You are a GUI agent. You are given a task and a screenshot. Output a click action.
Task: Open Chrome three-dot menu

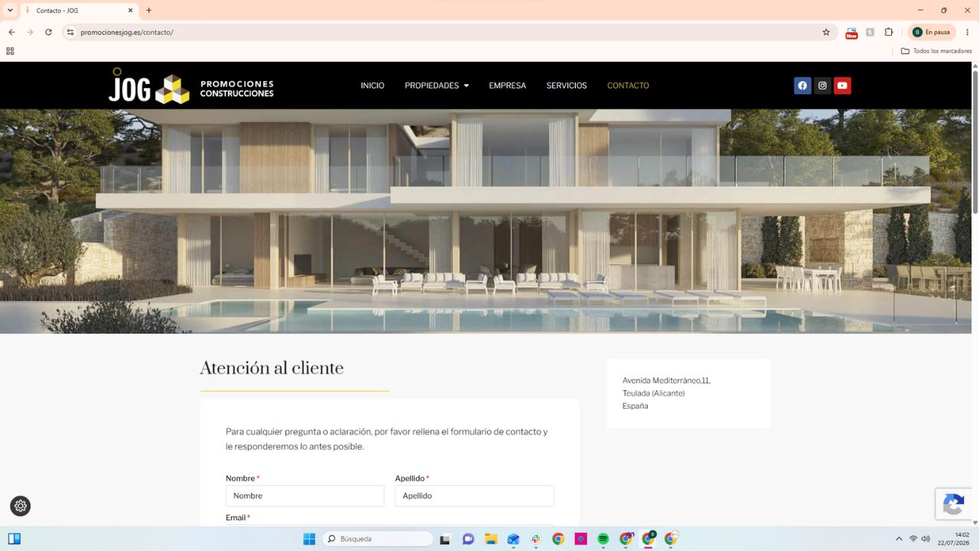[x=968, y=32]
